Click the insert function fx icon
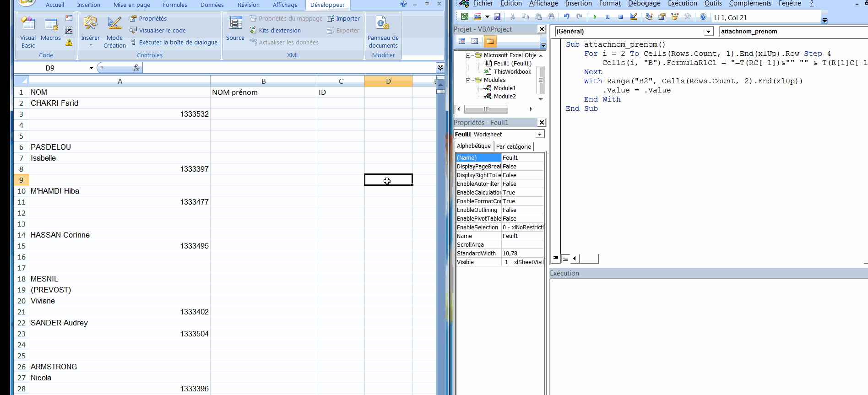868x395 pixels. [136, 68]
